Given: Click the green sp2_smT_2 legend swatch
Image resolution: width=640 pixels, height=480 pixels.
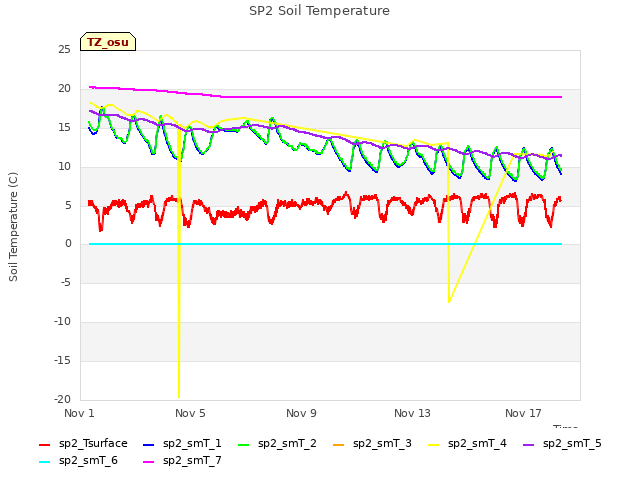Looking at the screenshot, I should click(x=244, y=444).
